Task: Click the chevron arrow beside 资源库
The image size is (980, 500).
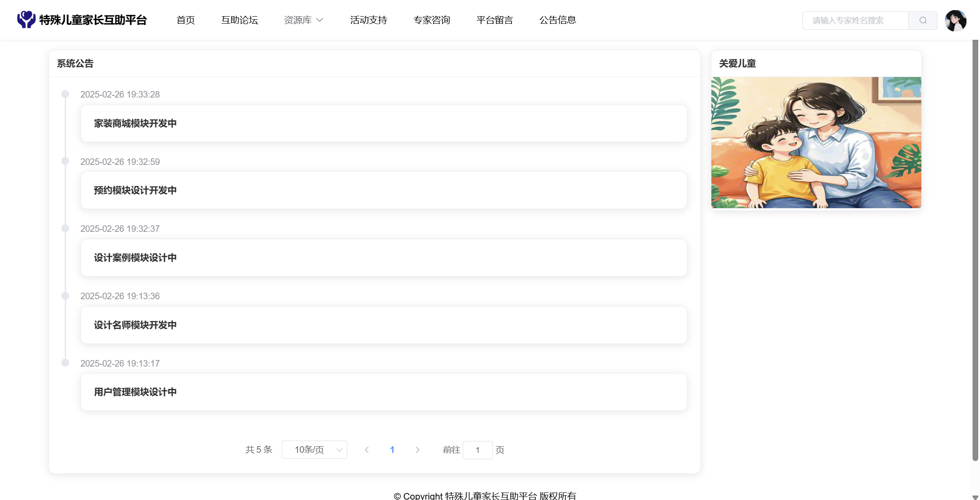Action: (x=320, y=20)
